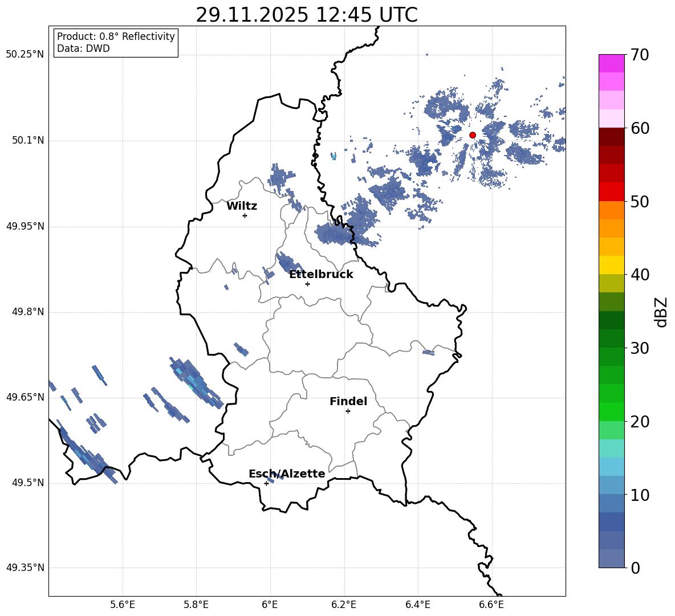Click the Ettelbruck city label
Viewport: 675px width, 616px height.
coord(321,275)
